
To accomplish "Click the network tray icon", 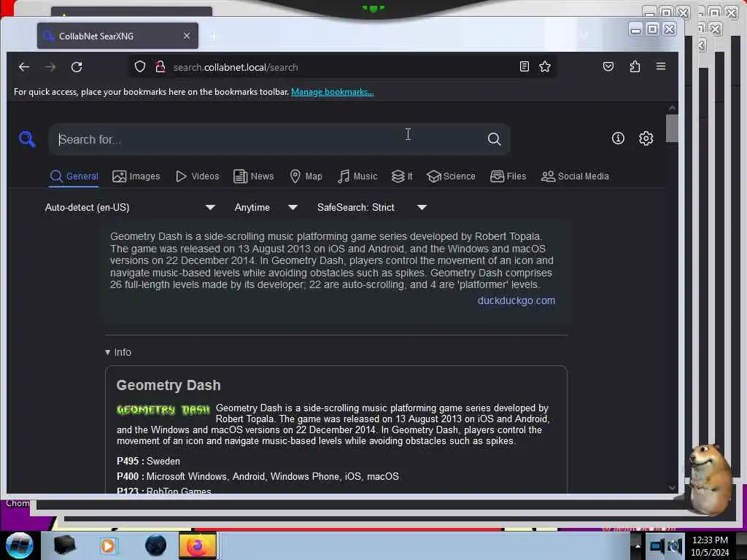I will (657, 546).
